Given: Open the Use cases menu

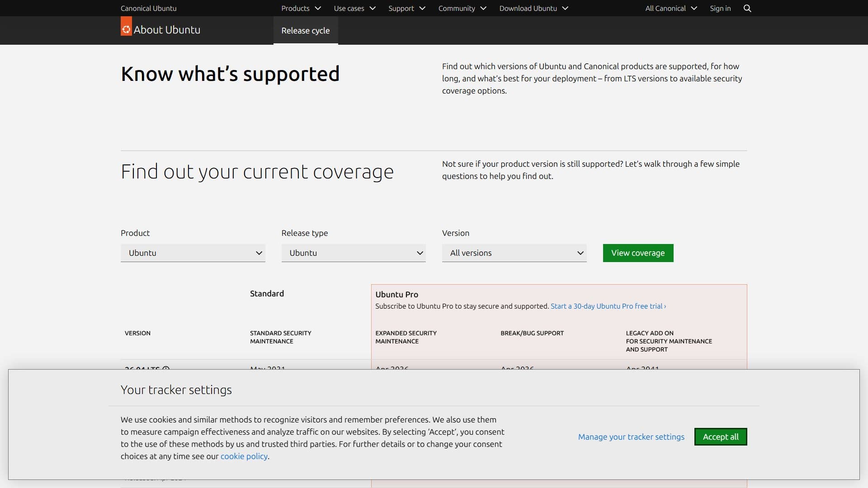Looking at the screenshot, I should (355, 8).
